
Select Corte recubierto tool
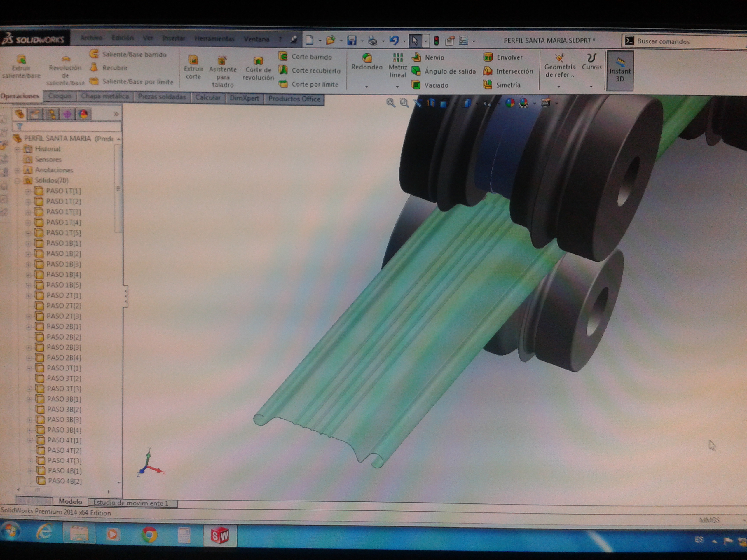pos(310,70)
